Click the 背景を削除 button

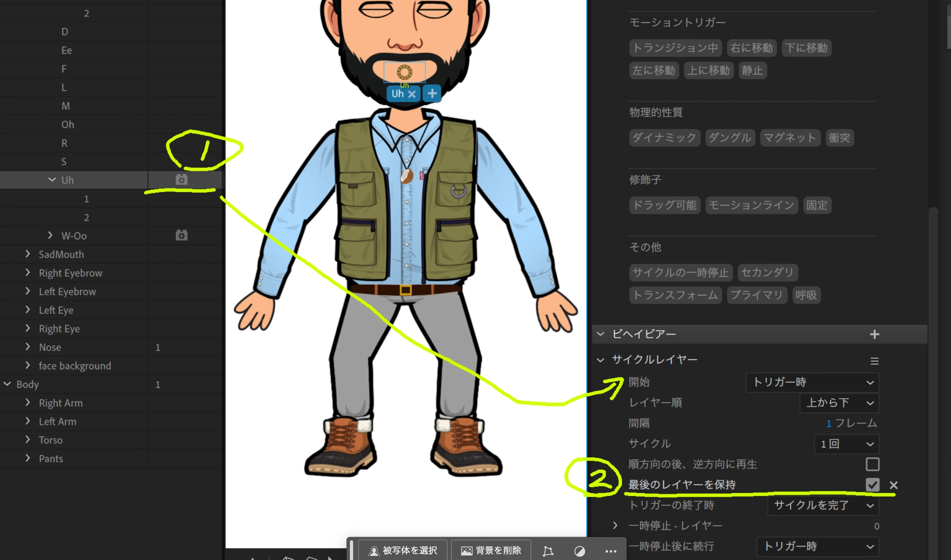[491, 550]
